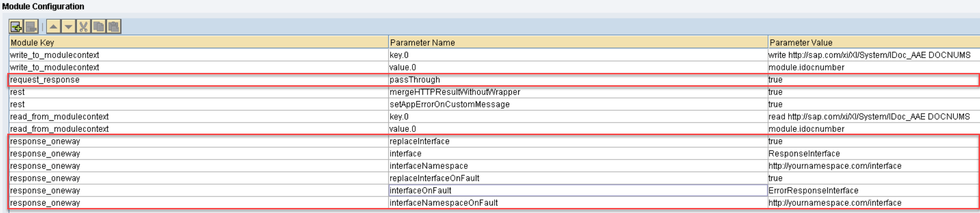Select key.0 name in write_to_modulecontext row
980x213 pixels.
pyautogui.click(x=578, y=55)
